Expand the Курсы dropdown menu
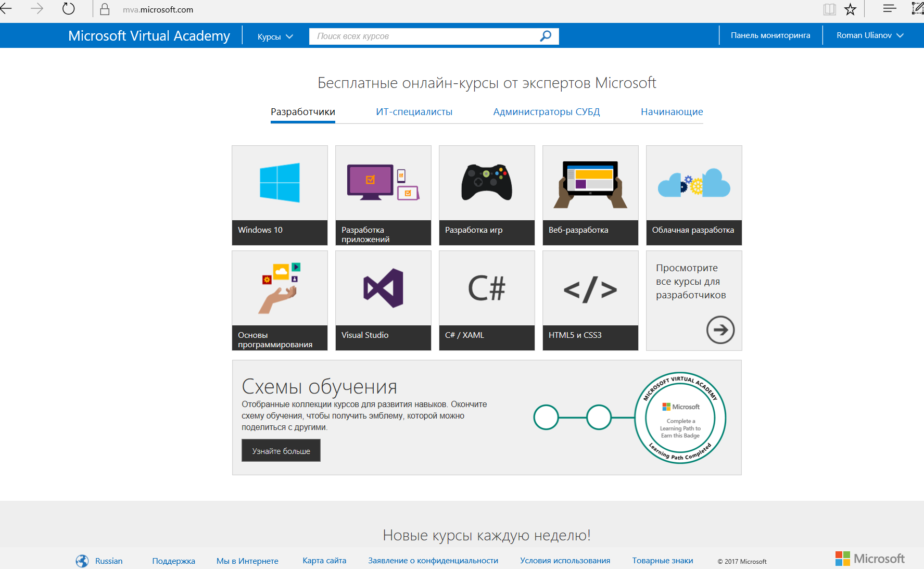Screen dimensions: 924x569 [275, 36]
